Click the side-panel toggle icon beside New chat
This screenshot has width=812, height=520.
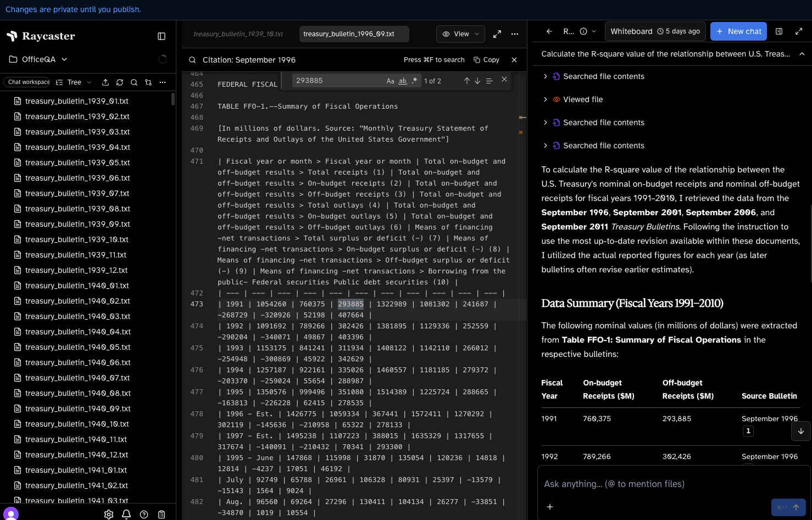(x=778, y=31)
